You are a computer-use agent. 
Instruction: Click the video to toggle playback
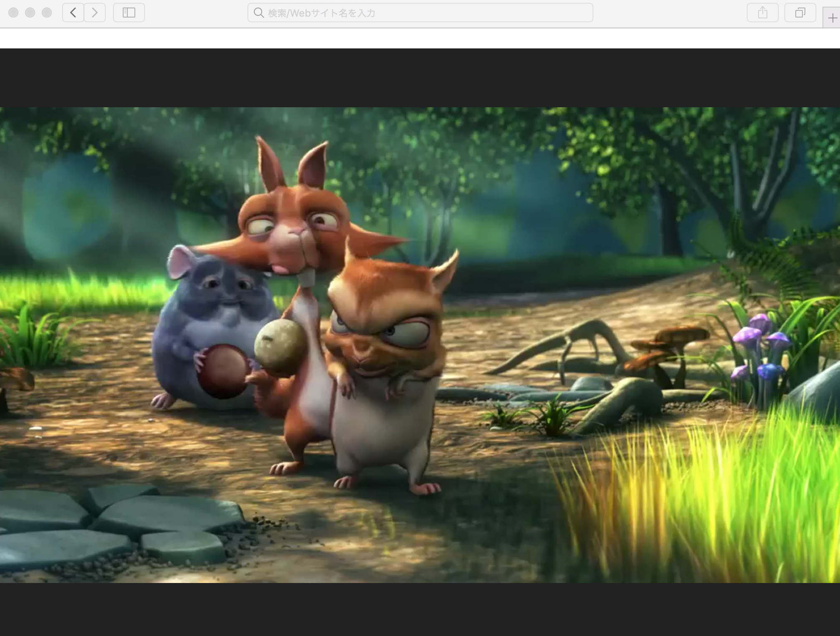point(420,345)
